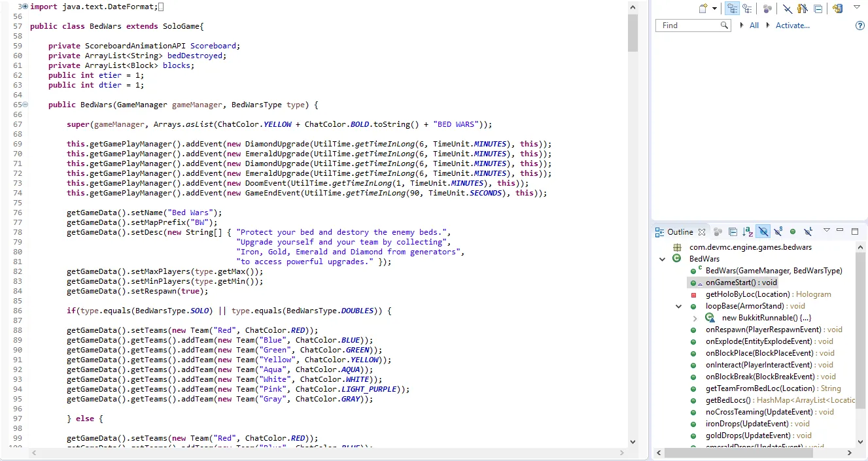
Task: Select constructor BedWars(GameManager, BedWarsType)
Action: click(774, 271)
